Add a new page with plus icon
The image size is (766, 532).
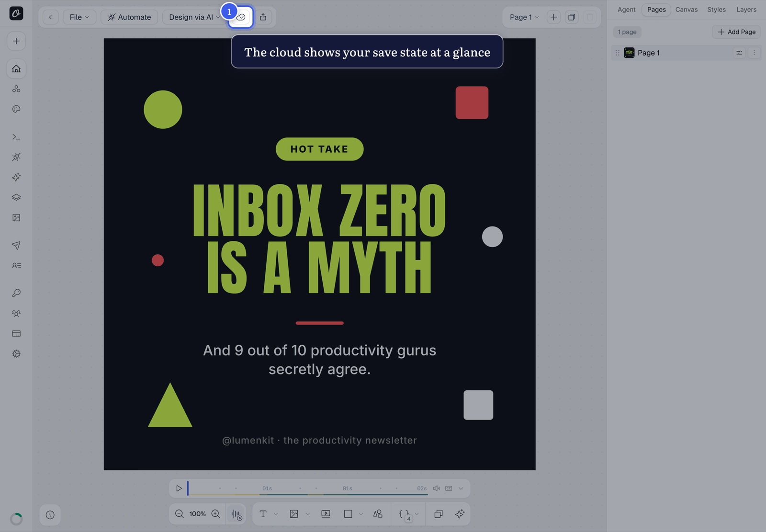(x=553, y=17)
